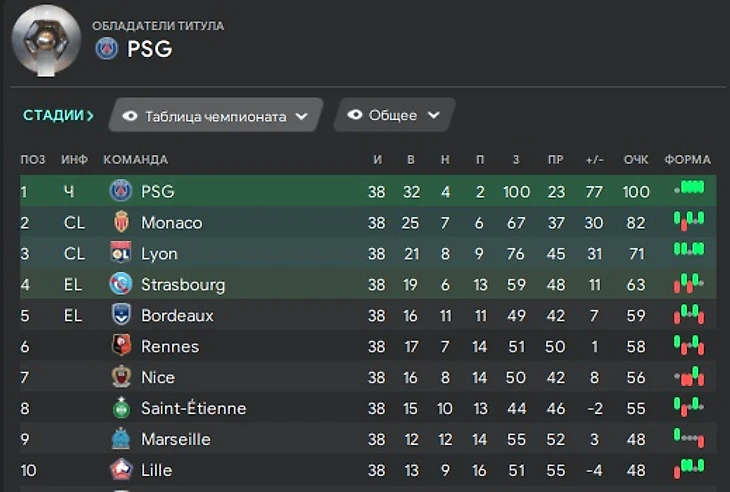Sort table by ФОРМА column header
The height and width of the screenshot is (492, 730).
[687, 160]
